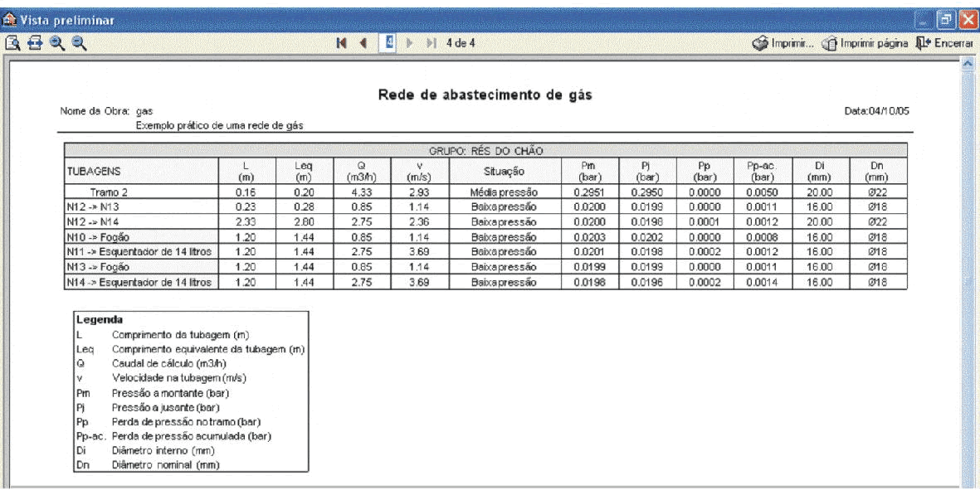The width and height of the screenshot is (980, 490).
Task: Click the scrollbar up arrow
Action: click(968, 63)
